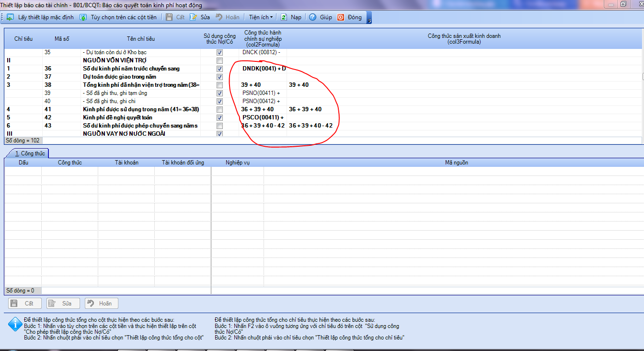Click the Công thức hành chính sự nghiệp header

point(263,38)
